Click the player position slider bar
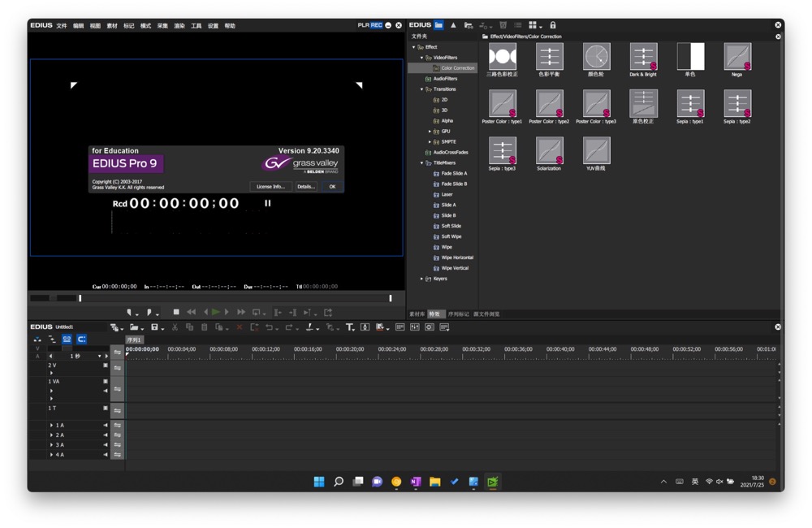 click(235, 298)
